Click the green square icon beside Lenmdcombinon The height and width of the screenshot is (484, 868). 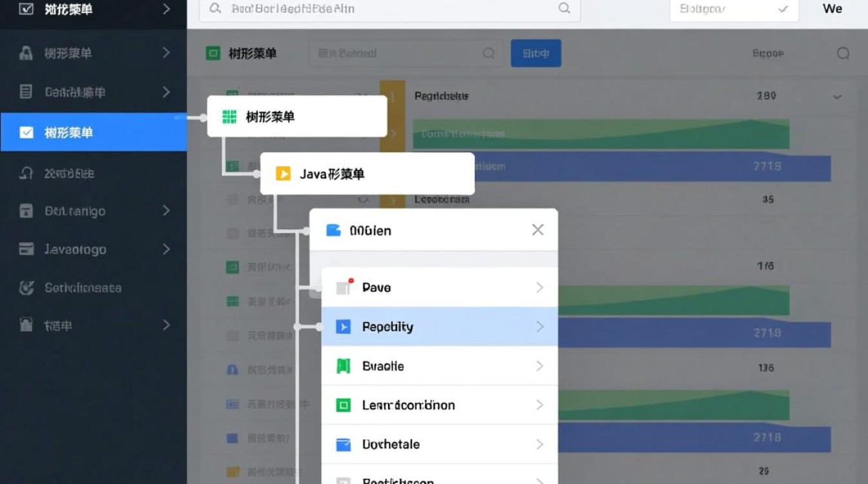click(x=344, y=405)
